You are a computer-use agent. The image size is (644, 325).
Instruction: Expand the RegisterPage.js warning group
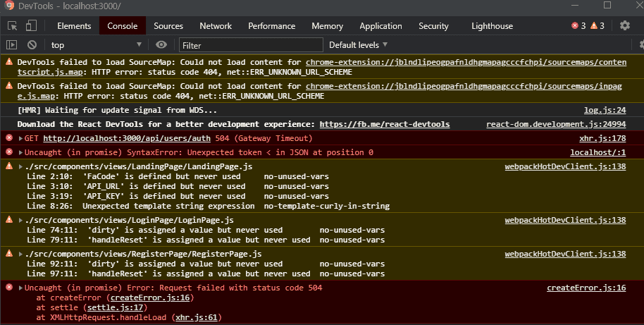(20, 254)
